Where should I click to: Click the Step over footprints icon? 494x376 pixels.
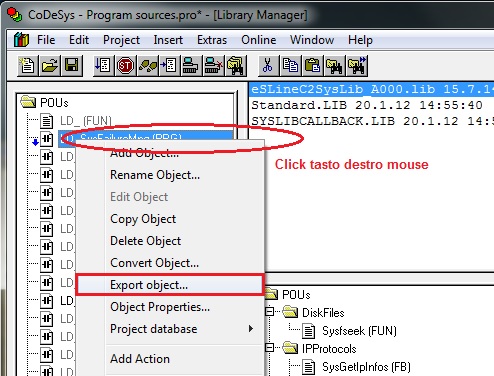(148, 65)
